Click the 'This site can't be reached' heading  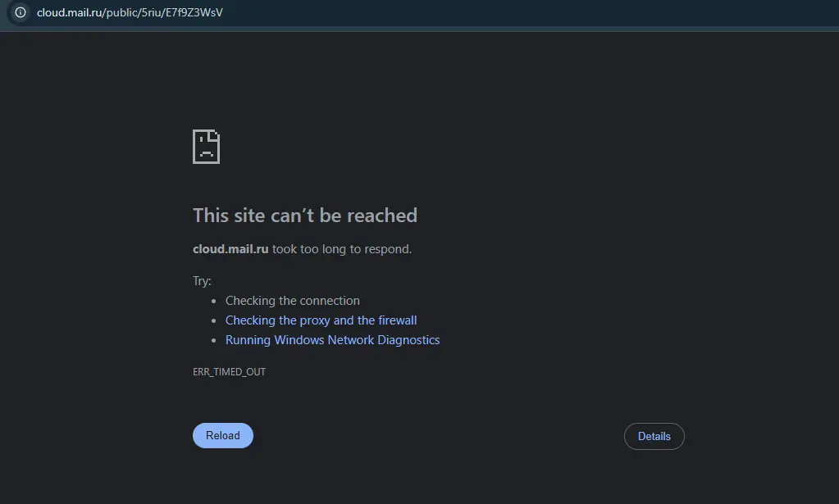(x=305, y=216)
